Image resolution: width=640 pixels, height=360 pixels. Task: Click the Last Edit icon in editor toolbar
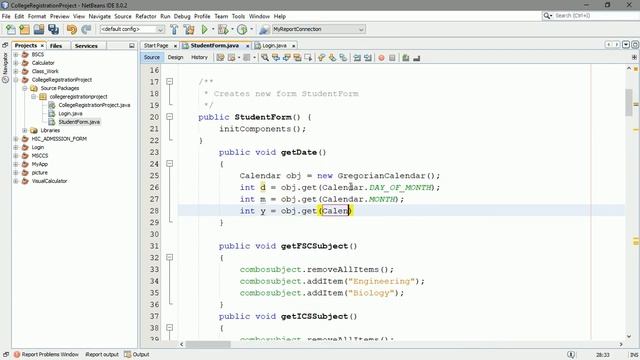coord(220,58)
